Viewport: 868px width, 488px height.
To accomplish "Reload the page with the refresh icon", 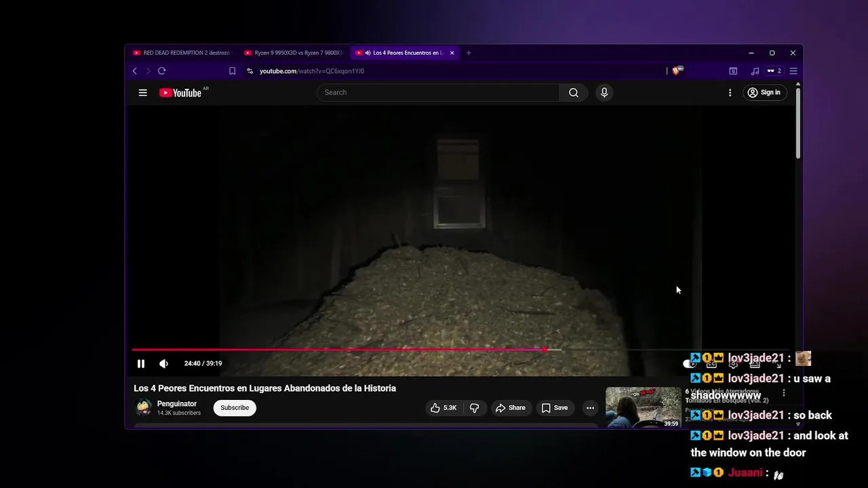I will 161,71.
